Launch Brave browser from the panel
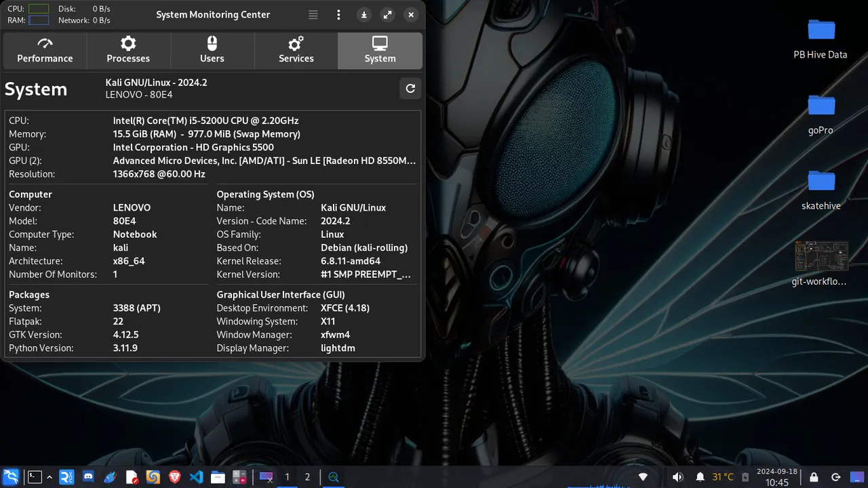Viewport: 868px width, 488px height. [175, 477]
